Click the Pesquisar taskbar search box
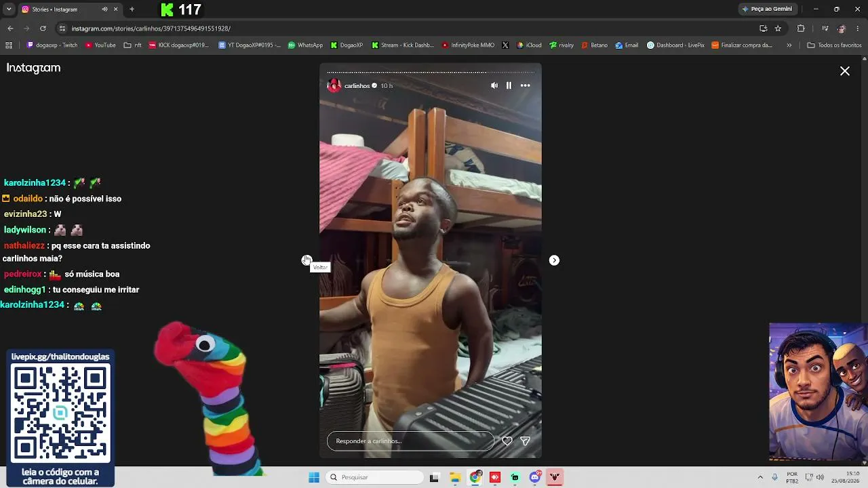The image size is (868, 488). pyautogui.click(x=375, y=477)
